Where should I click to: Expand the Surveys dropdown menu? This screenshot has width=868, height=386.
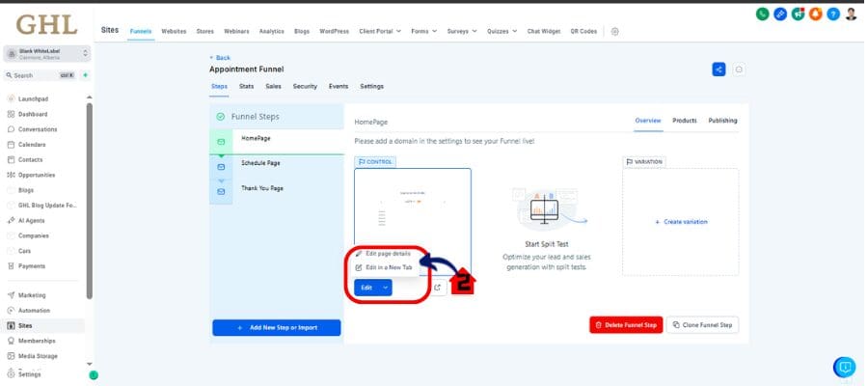click(x=462, y=31)
